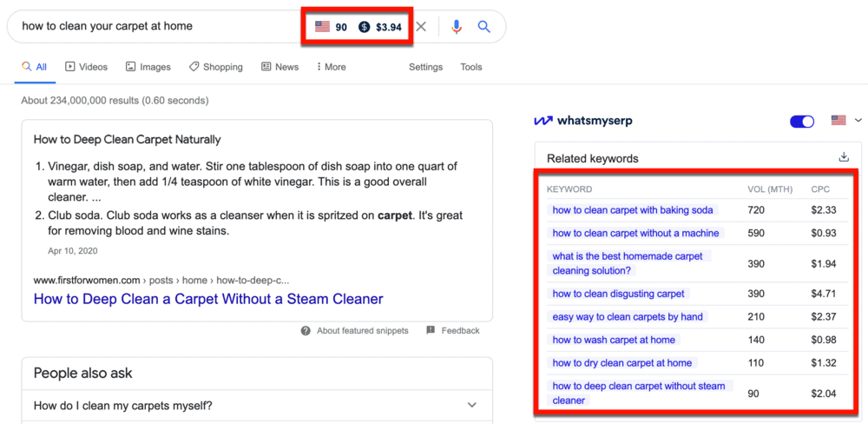Screen dimensions: 868x424
Task: Select keyword "how to wash carpet at home"
Action: click(614, 340)
